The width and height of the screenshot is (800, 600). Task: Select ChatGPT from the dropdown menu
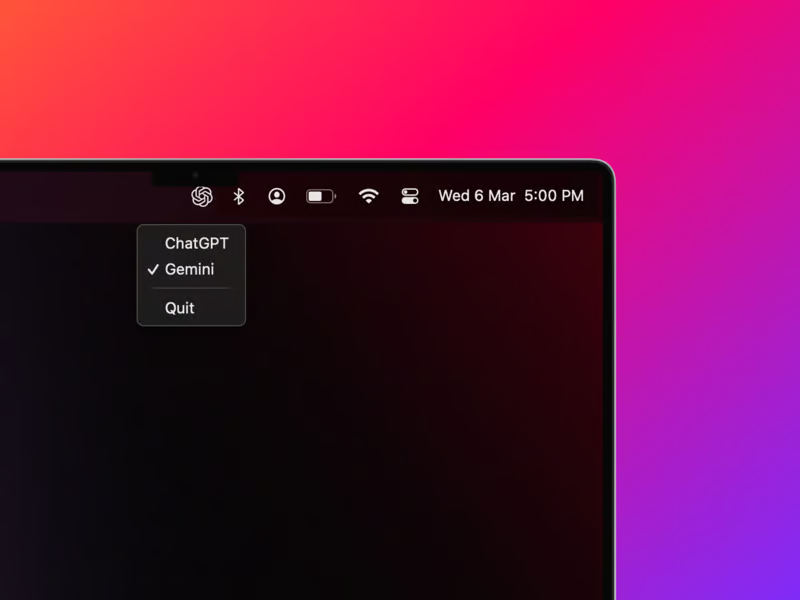(x=191, y=243)
